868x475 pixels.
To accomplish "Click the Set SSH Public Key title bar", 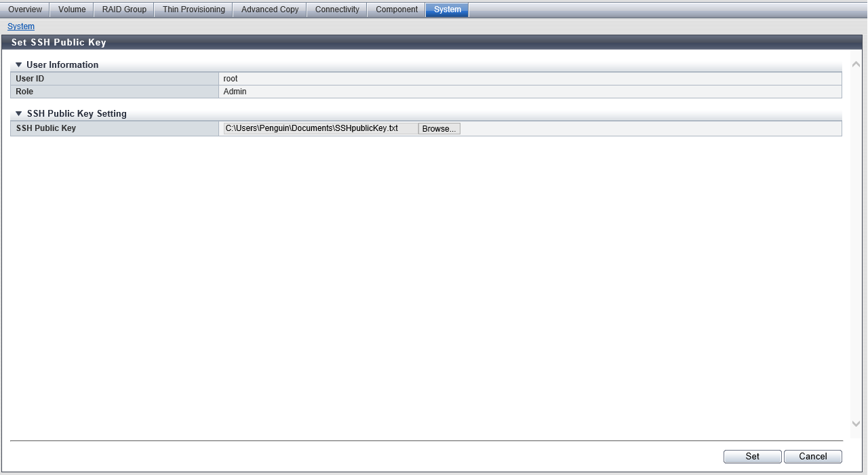I will tap(434, 42).
